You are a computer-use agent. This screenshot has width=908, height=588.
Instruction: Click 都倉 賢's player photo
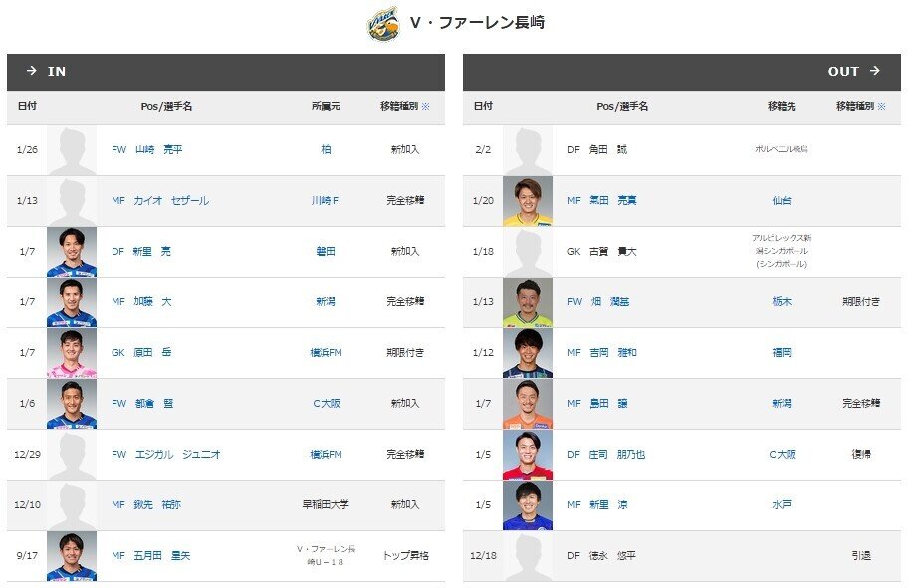click(x=70, y=403)
